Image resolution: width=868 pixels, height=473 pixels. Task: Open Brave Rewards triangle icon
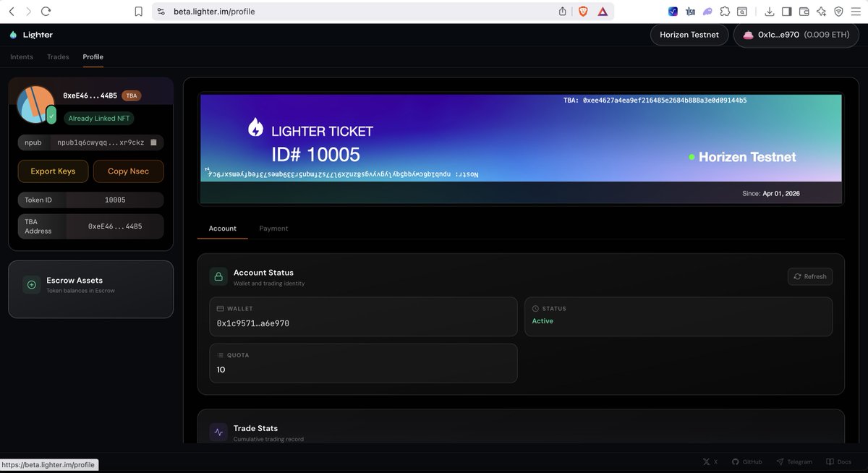(x=603, y=12)
